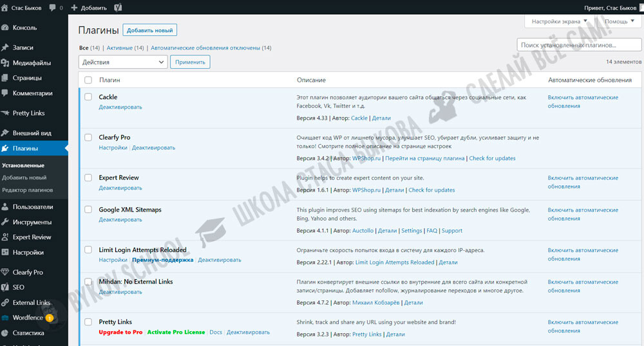The height and width of the screenshot is (346, 644).
Task: Click the Консоль dashboard icon in sidebar
Action: (x=5, y=28)
